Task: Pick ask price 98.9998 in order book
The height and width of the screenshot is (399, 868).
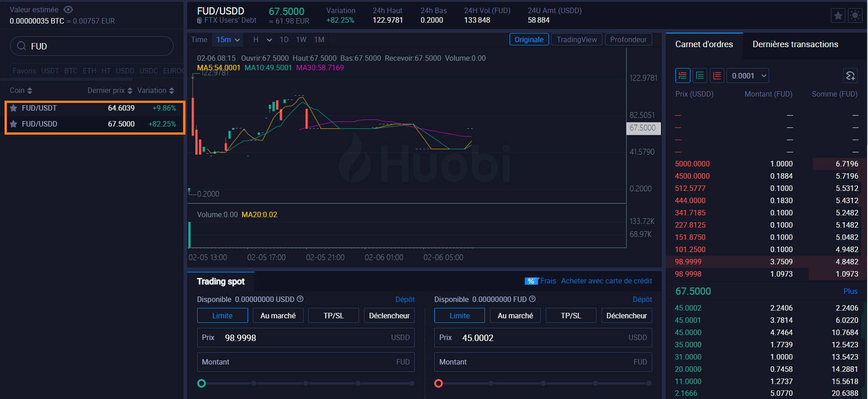Action: tap(688, 274)
